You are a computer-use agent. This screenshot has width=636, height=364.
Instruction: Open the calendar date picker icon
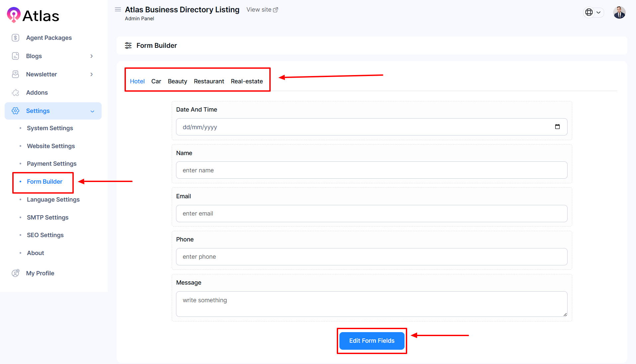(x=557, y=127)
